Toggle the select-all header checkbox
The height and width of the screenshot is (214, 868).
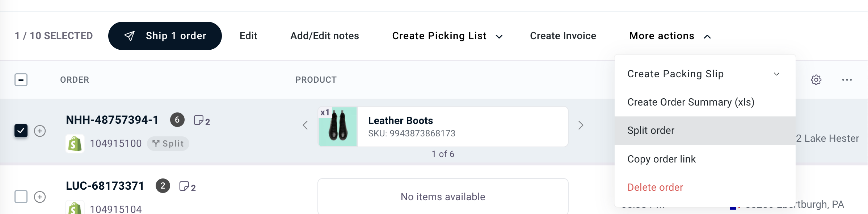pos(21,80)
